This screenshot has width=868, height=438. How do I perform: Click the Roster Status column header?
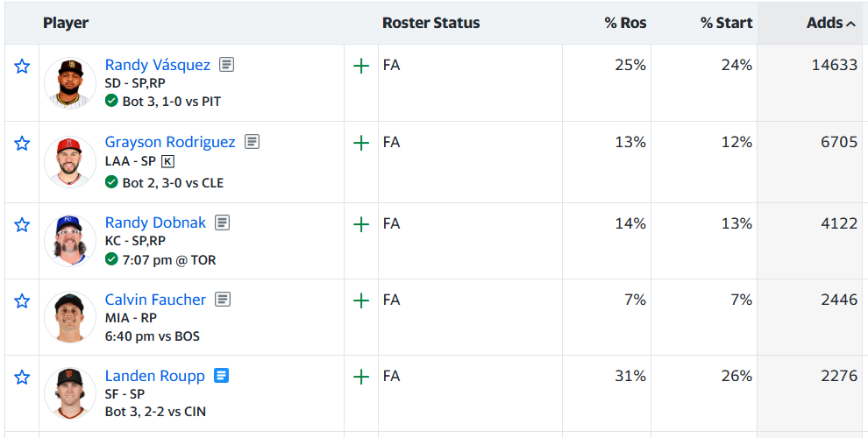click(x=430, y=23)
